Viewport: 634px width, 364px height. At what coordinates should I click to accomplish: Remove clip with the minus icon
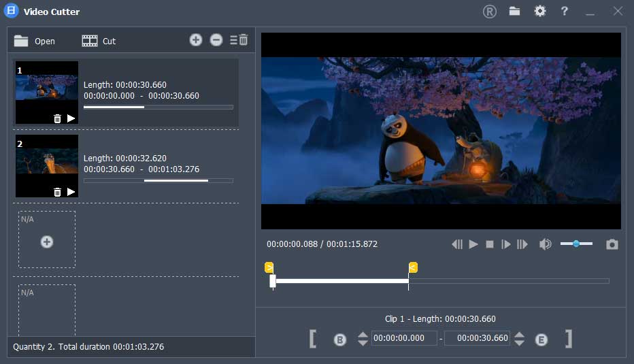click(216, 39)
